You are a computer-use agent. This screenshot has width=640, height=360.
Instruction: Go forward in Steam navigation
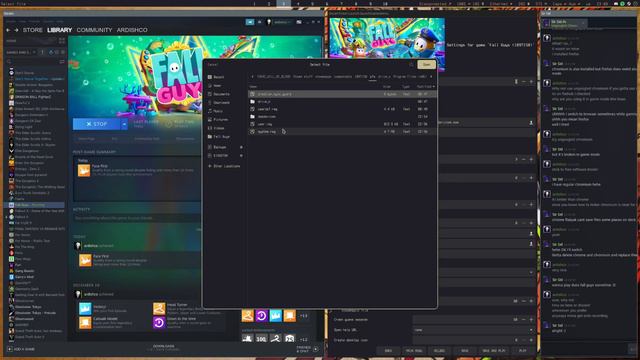(x=16, y=30)
